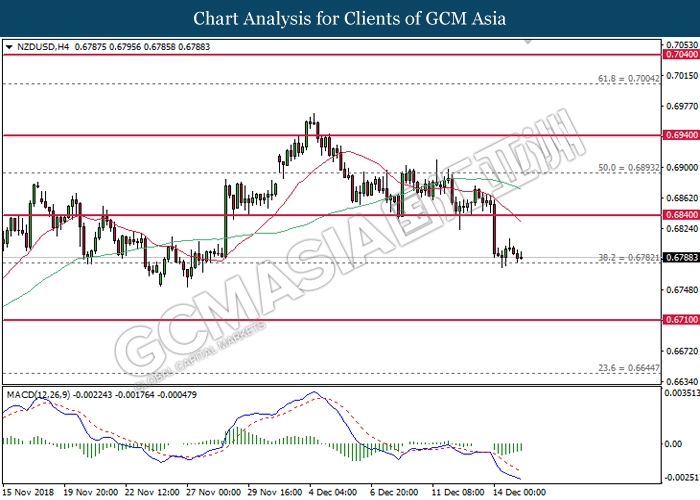This screenshot has width=700, height=500.
Task: Click the 19 Nov 20:00 time label
Action: click(x=91, y=492)
